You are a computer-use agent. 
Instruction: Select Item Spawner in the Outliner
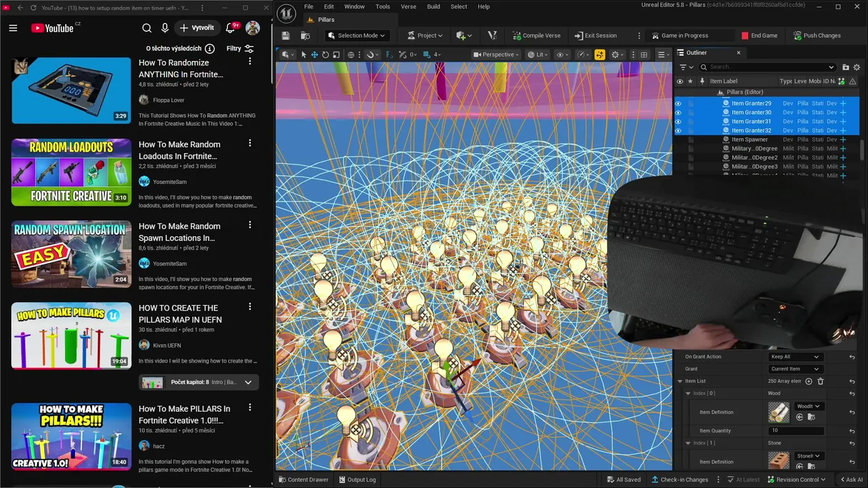(x=749, y=140)
